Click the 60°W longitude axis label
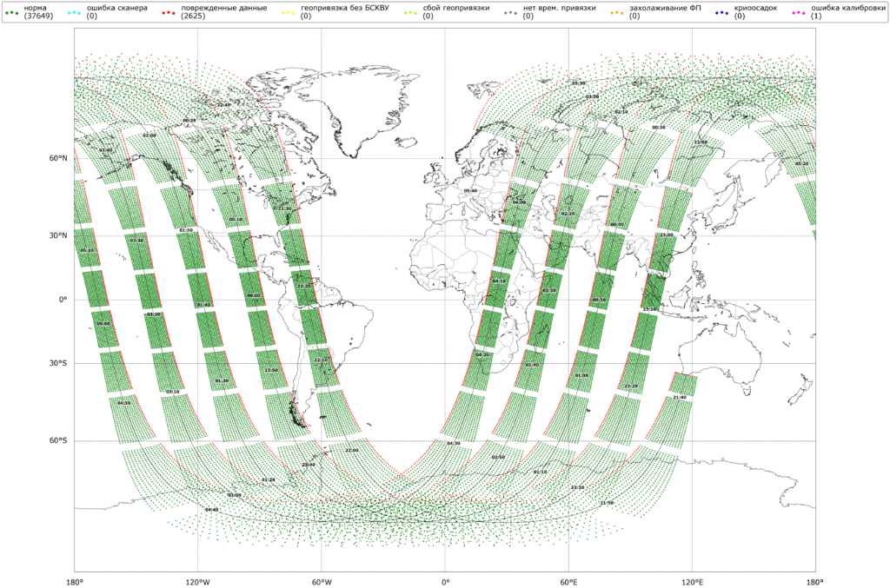This screenshot has width=890, height=588. coord(322,582)
